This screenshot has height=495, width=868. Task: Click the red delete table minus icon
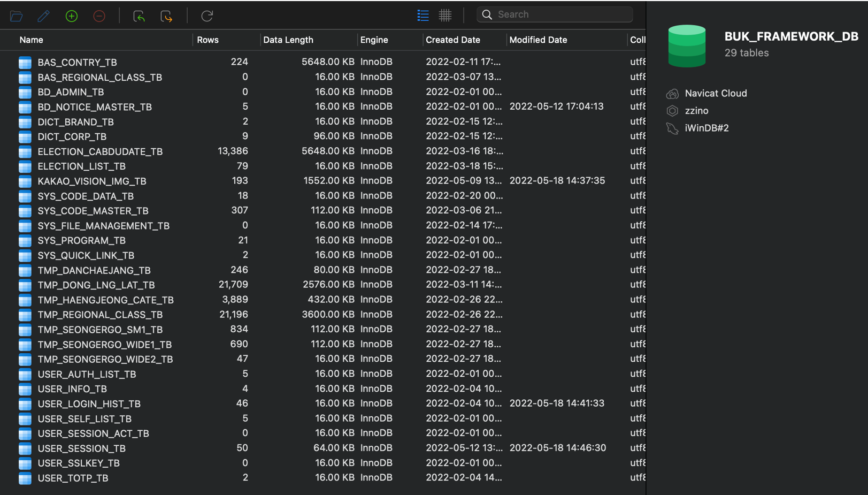(99, 16)
